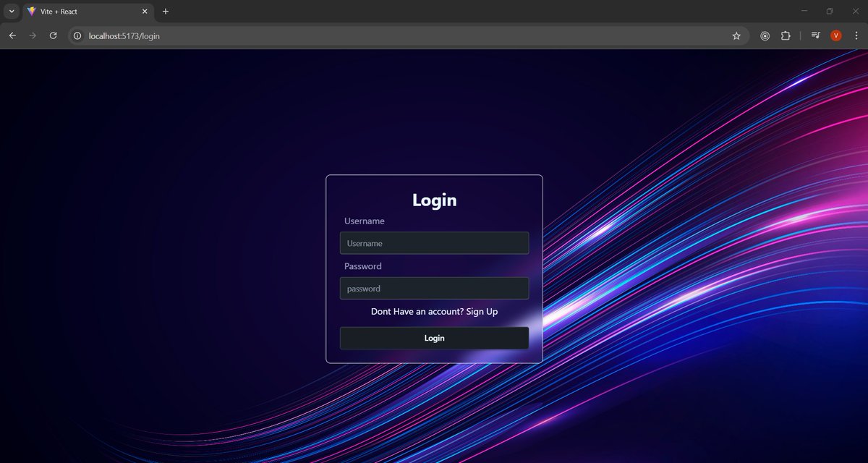868x463 pixels.
Task: Open the Chrome profile avatar
Action: (x=836, y=35)
